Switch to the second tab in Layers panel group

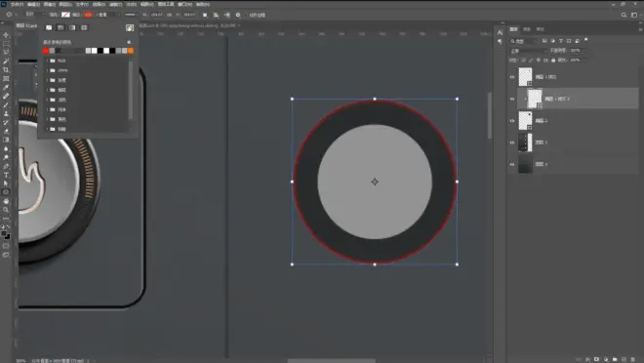[527, 29]
